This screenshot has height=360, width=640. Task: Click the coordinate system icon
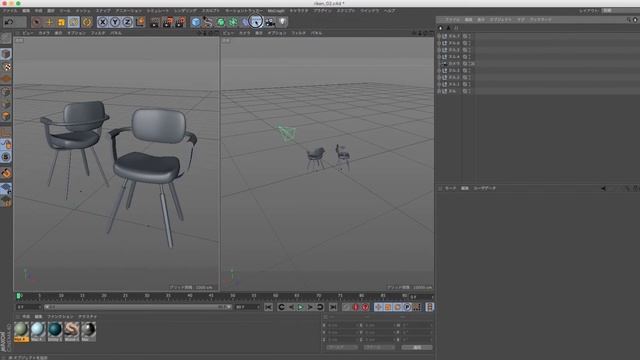140,22
